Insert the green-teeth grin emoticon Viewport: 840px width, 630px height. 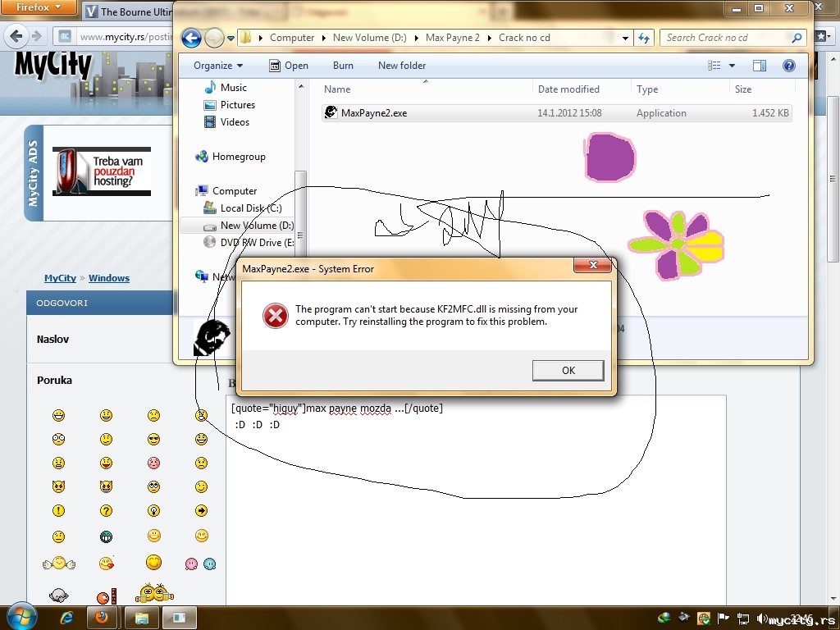click(106, 536)
